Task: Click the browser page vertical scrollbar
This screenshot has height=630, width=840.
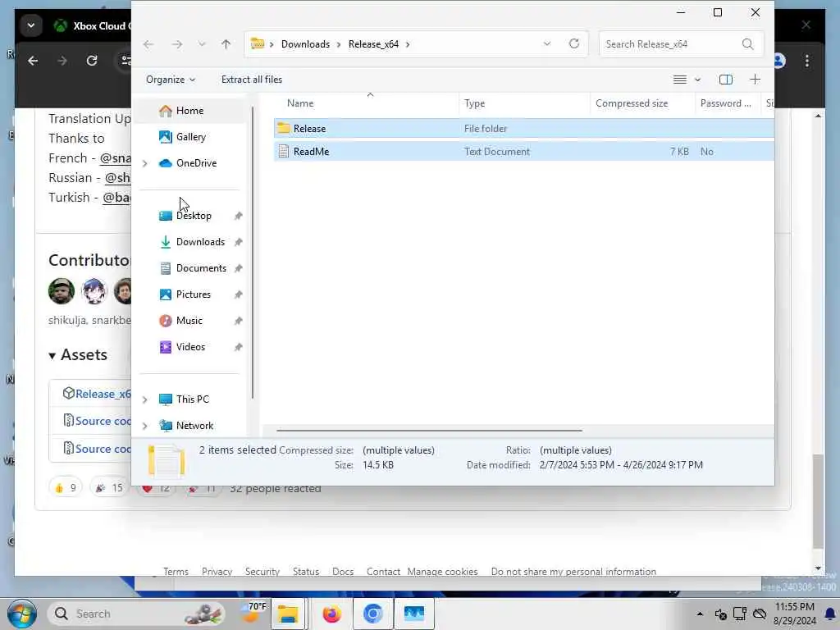Action: point(818,501)
